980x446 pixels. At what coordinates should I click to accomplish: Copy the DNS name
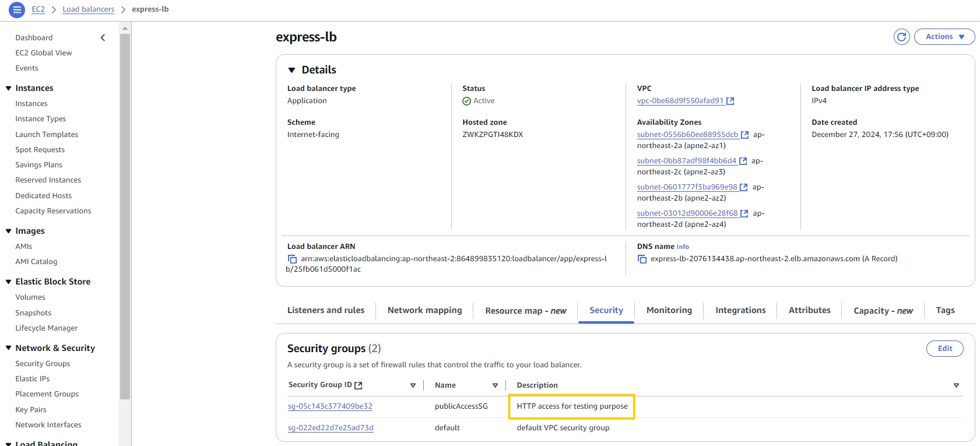(642, 259)
